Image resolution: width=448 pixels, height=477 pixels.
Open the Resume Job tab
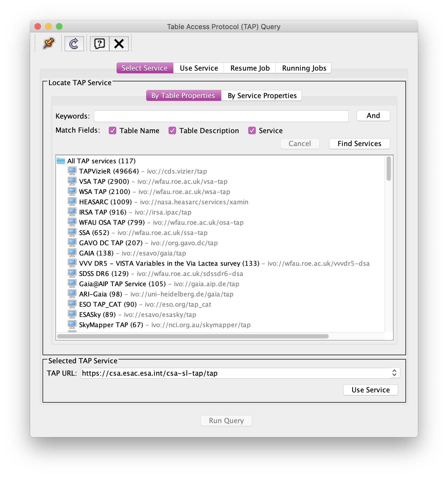250,68
